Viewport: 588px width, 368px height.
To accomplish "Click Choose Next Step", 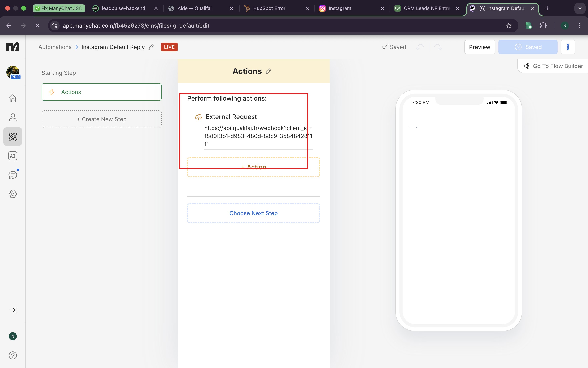I will 253,213.
